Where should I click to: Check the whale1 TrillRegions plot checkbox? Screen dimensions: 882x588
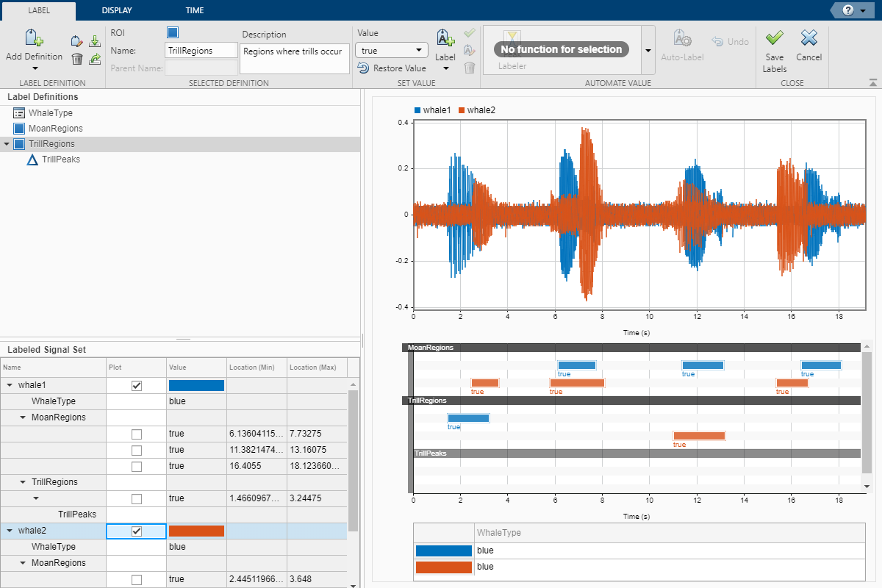coord(136,499)
